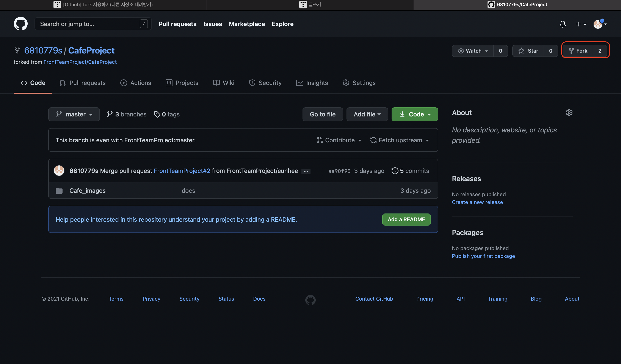Open the master branch dropdown
621x364 pixels.
tap(74, 114)
